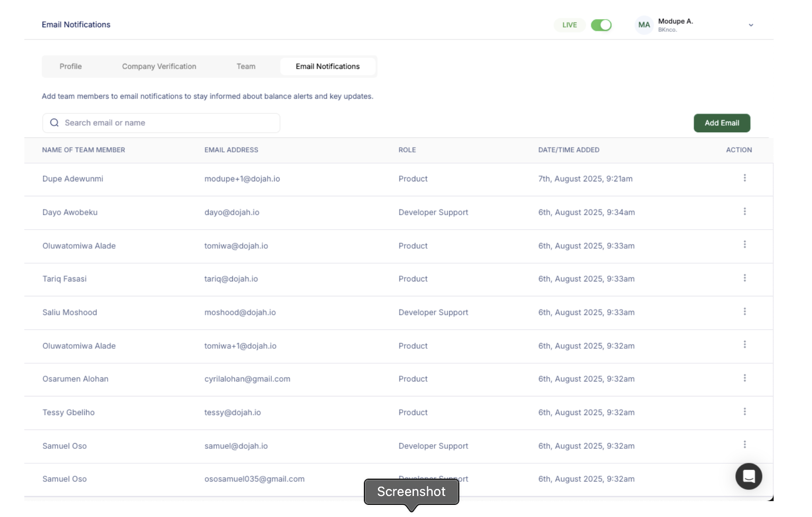Expand the Modupe A. account dropdown
This screenshot has height=517, width=812.
click(751, 25)
